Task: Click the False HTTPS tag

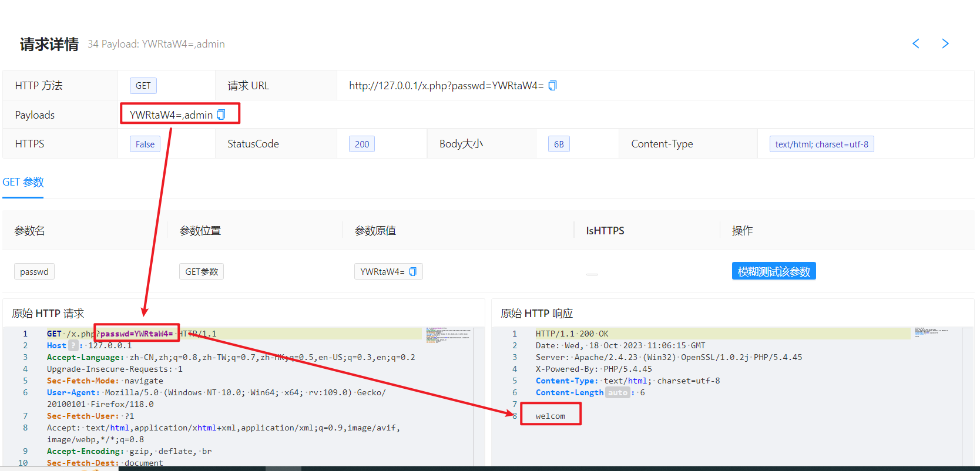Action: tap(145, 144)
